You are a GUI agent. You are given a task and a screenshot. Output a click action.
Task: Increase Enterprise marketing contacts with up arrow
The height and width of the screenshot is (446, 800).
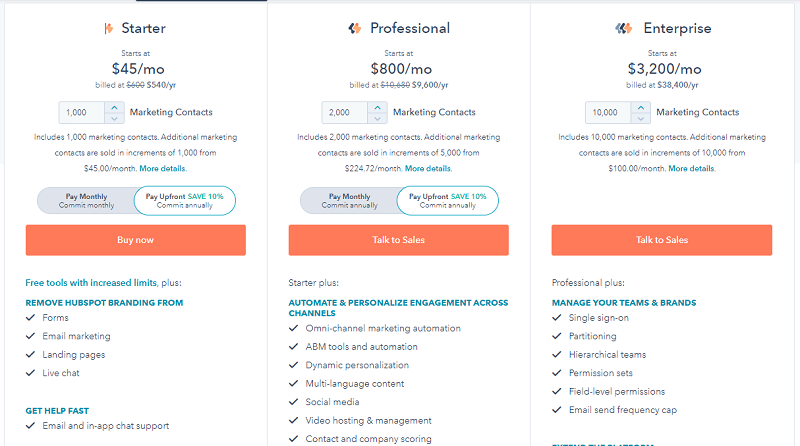point(640,108)
